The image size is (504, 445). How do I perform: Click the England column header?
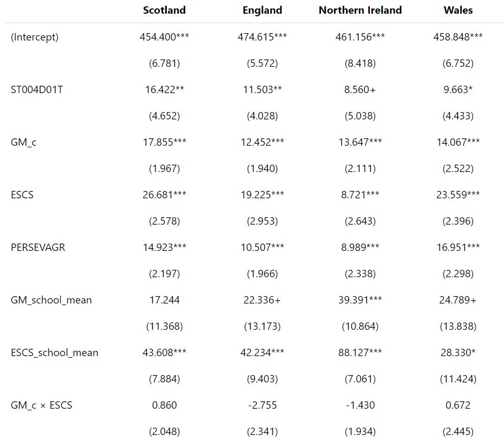click(x=262, y=10)
